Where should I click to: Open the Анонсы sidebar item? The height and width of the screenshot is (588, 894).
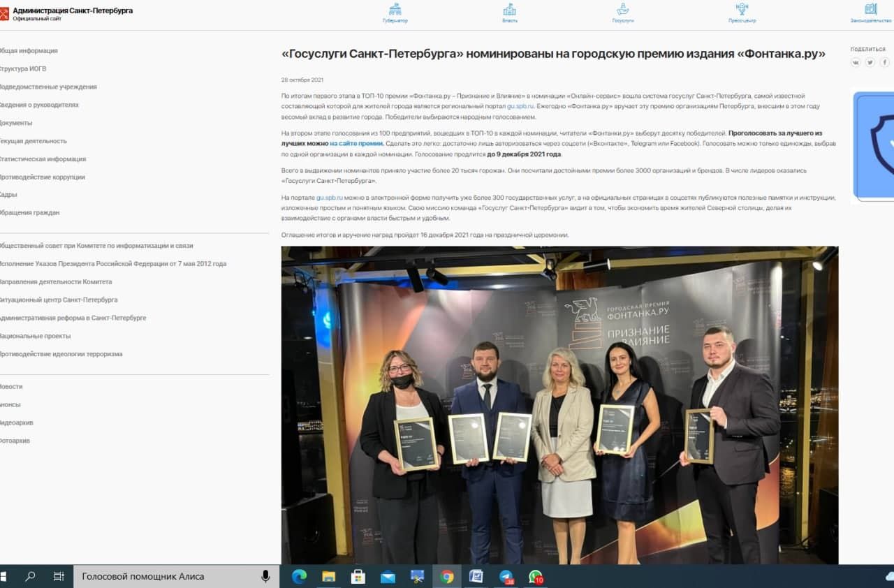(10, 405)
